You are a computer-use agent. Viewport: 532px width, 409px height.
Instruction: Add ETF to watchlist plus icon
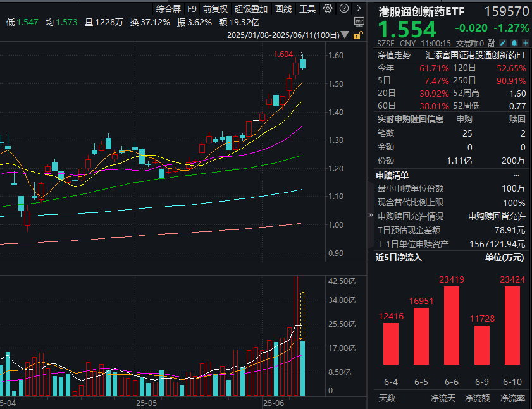click(525, 43)
